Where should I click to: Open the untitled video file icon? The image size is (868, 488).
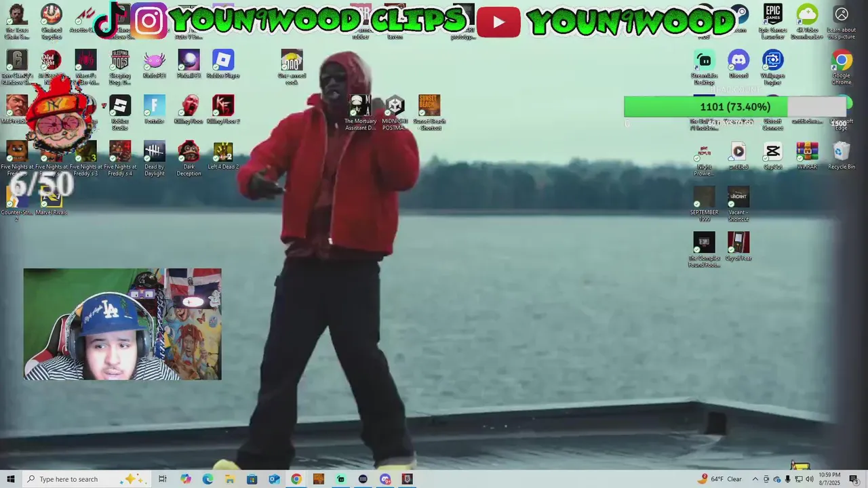point(738,155)
